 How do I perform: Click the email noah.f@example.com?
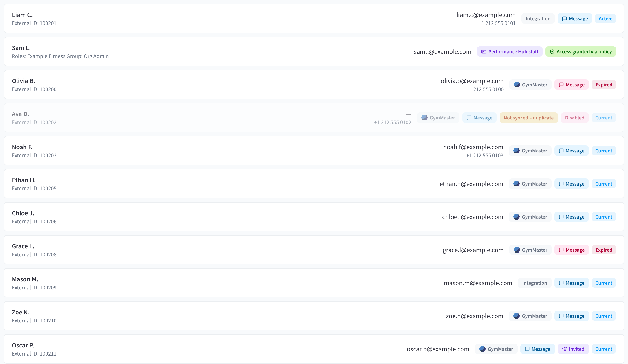pos(473,147)
